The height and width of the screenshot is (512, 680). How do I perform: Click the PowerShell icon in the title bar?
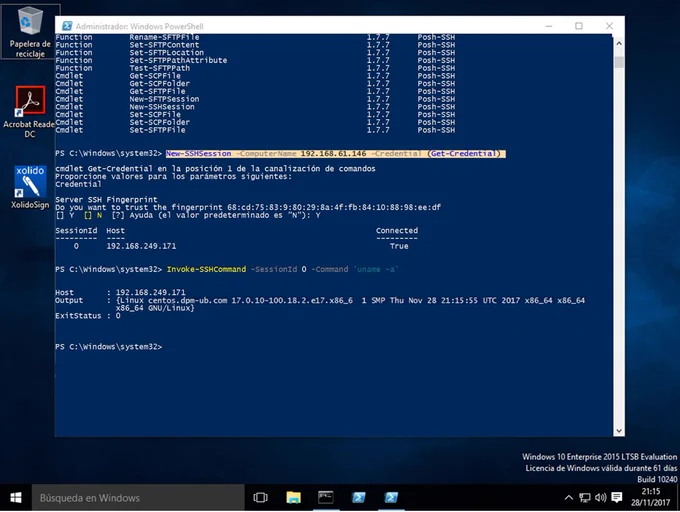(67, 26)
